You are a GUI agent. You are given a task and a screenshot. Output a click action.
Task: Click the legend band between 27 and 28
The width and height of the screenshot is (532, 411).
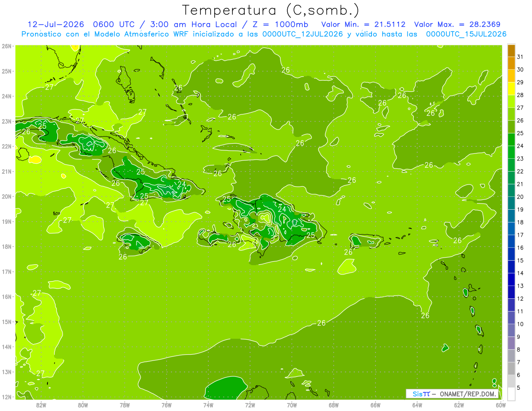511,102
